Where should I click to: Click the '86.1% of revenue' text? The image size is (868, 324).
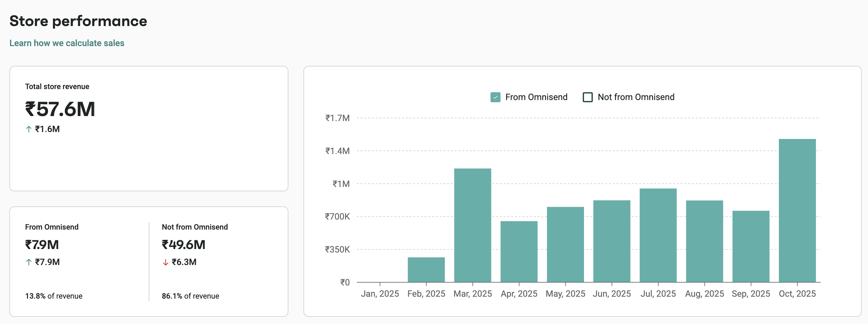(190, 296)
